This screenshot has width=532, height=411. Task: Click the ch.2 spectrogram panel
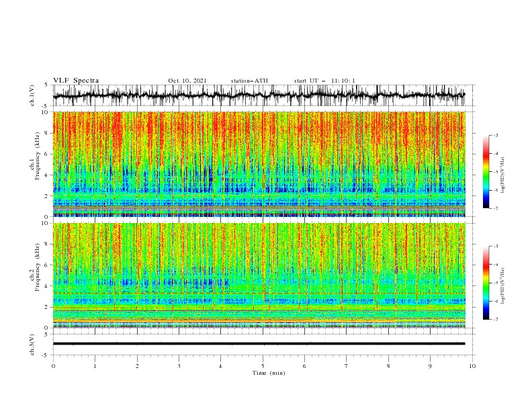coord(259,275)
